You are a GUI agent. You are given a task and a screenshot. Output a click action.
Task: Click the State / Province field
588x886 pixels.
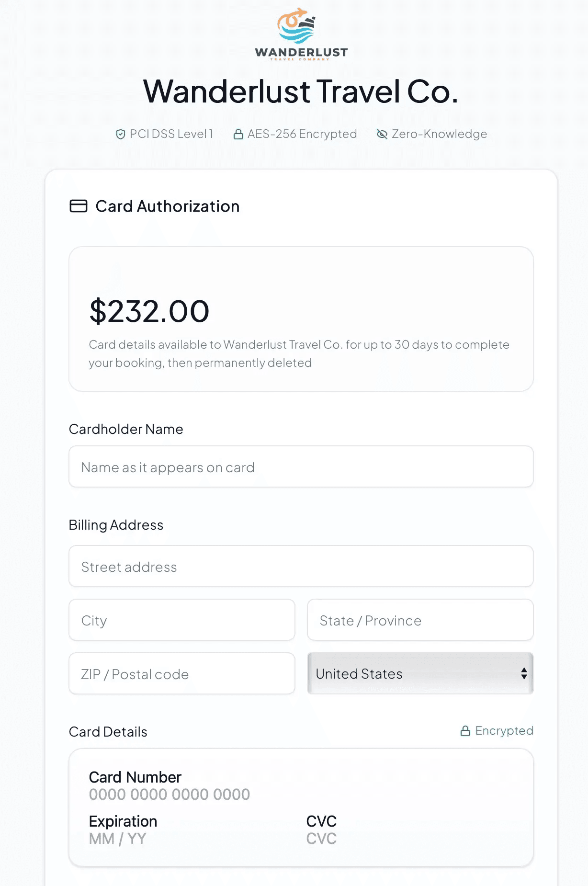[420, 620]
